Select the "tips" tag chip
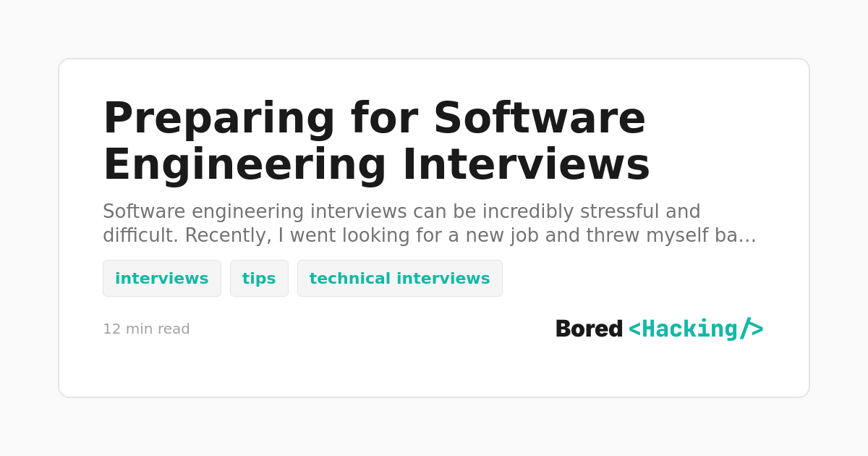Image resolution: width=868 pixels, height=456 pixels. click(259, 279)
